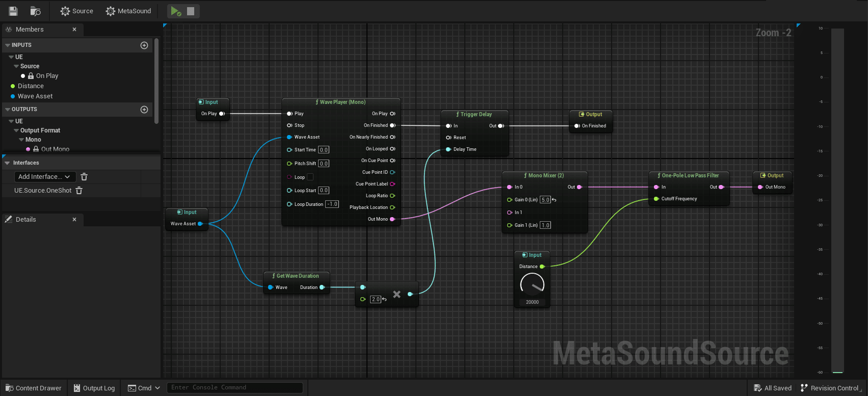Reset Gain 0 (Lin) value to default
Image resolution: width=868 pixels, height=396 pixels.
(x=554, y=200)
